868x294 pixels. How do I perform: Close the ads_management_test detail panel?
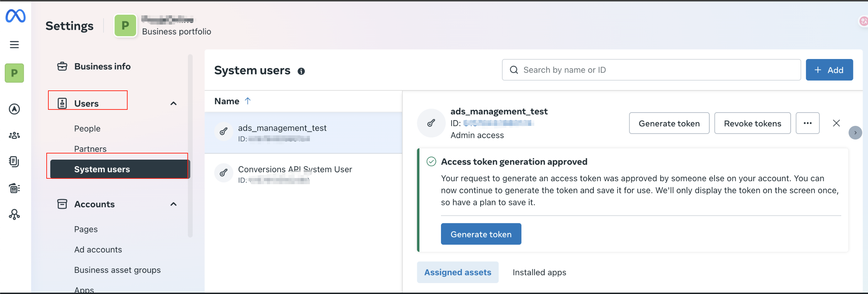click(x=836, y=123)
